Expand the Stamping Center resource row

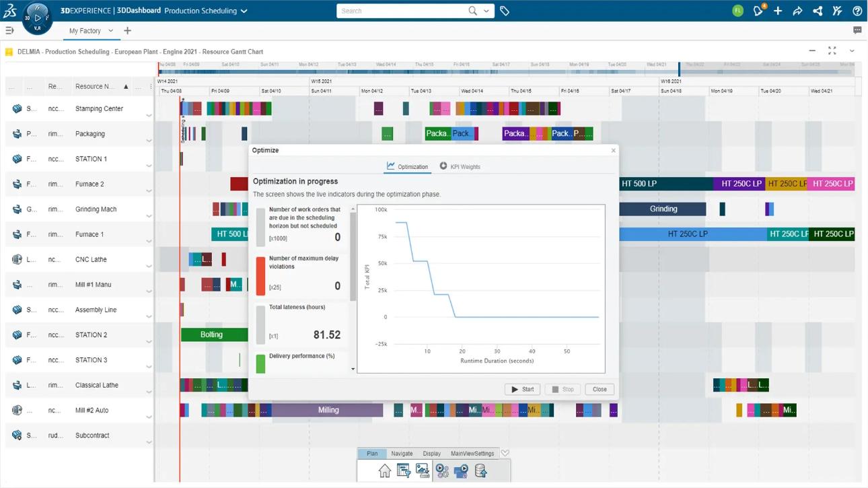click(149, 116)
